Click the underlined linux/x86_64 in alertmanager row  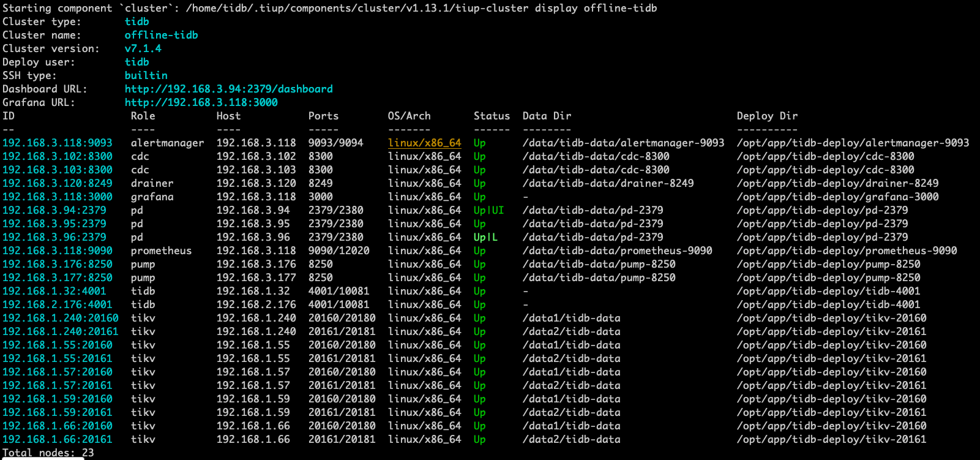(424, 143)
